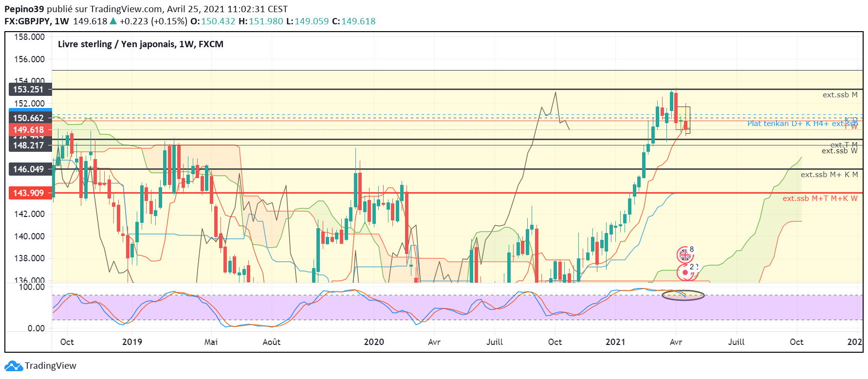Viewport: 868px width, 379px height.
Task: Click the Août time axis label
Action: point(272,342)
